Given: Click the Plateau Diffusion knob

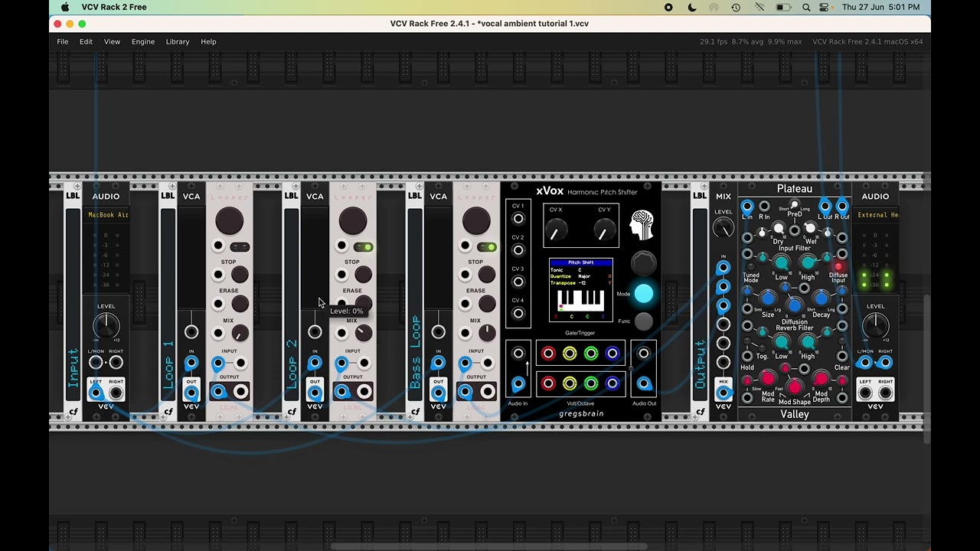Looking at the screenshot, I should click(x=795, y=306).
